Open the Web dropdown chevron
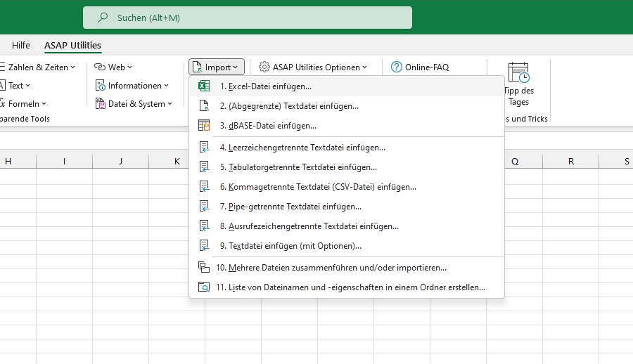This screenshot has height=364, width=633. click(x=129, y=67)
